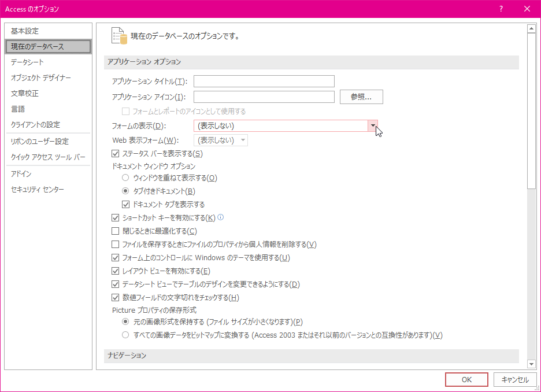Click the info icon beside ショートカット キーを有効にする

click(x=221, y=217)
